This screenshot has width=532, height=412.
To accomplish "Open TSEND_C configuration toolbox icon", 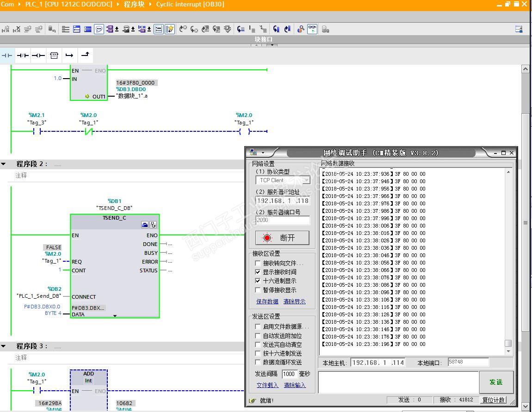I will 145,225.
